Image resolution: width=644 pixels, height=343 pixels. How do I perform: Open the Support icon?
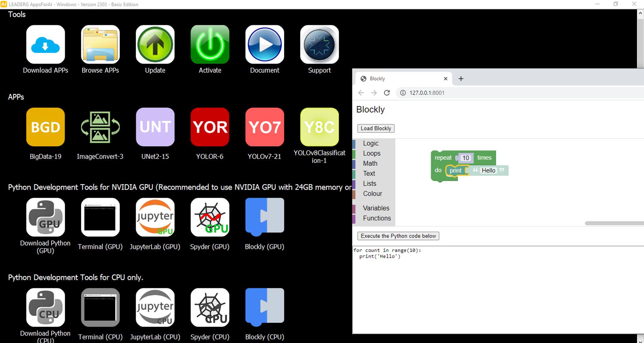tap(319, 44)
